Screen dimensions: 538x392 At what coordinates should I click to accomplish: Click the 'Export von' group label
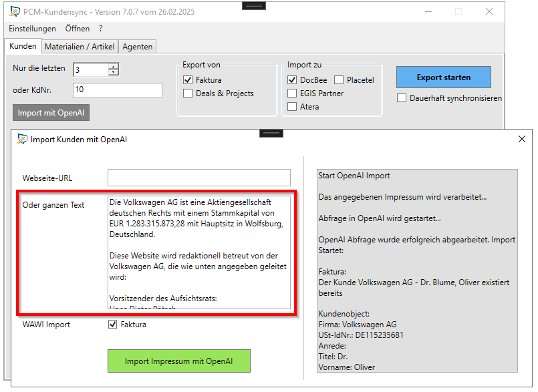point(201,65)
